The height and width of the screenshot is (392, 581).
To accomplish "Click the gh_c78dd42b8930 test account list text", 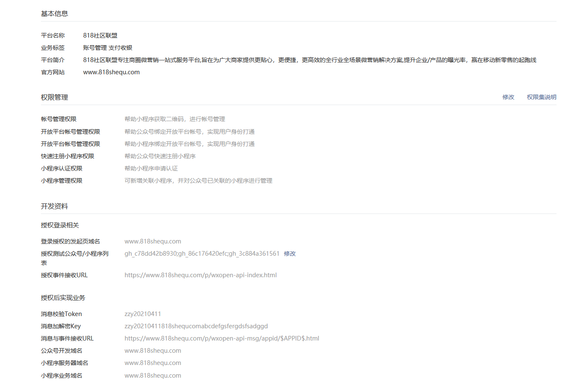I will pos(202,254).
